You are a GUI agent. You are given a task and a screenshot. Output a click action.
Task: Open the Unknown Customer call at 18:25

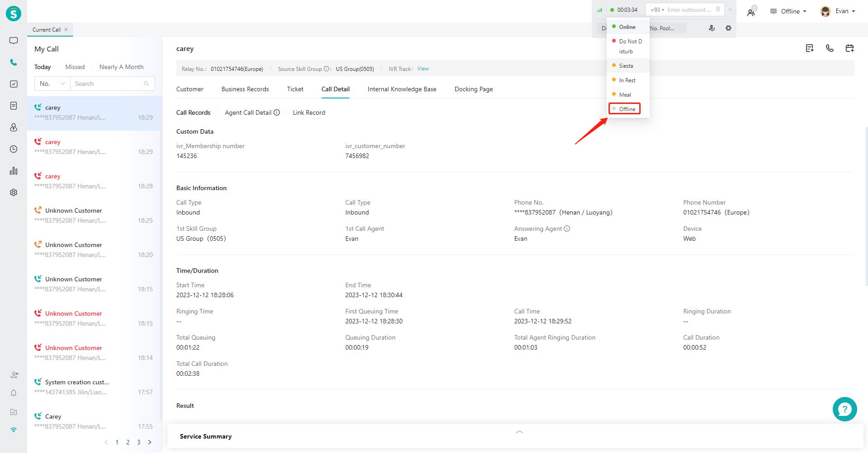click(94, 215)
